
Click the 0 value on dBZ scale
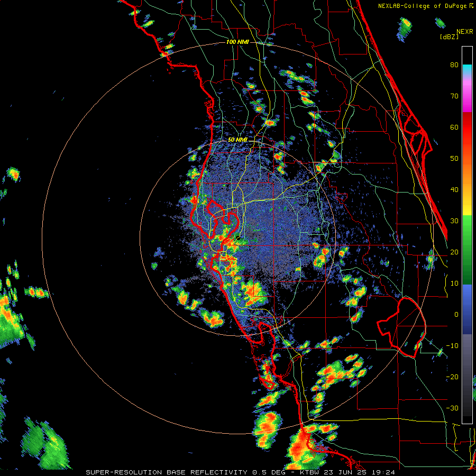pos(456,315)
